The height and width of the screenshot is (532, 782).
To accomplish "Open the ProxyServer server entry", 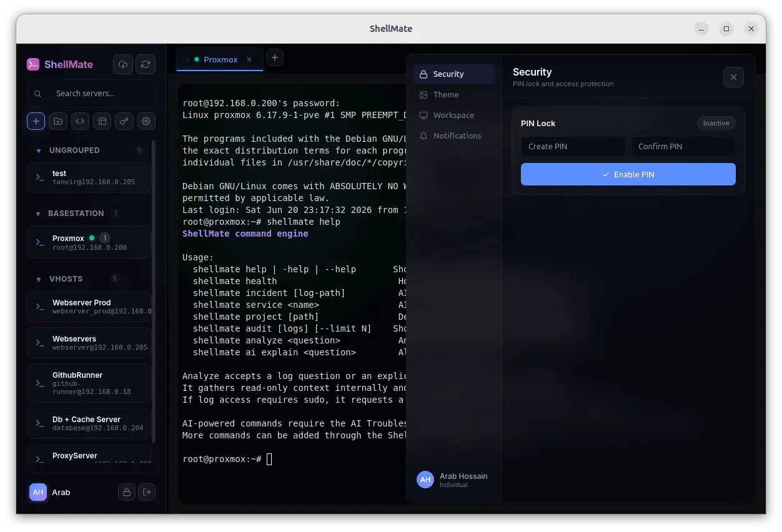I will pos(89,455).
